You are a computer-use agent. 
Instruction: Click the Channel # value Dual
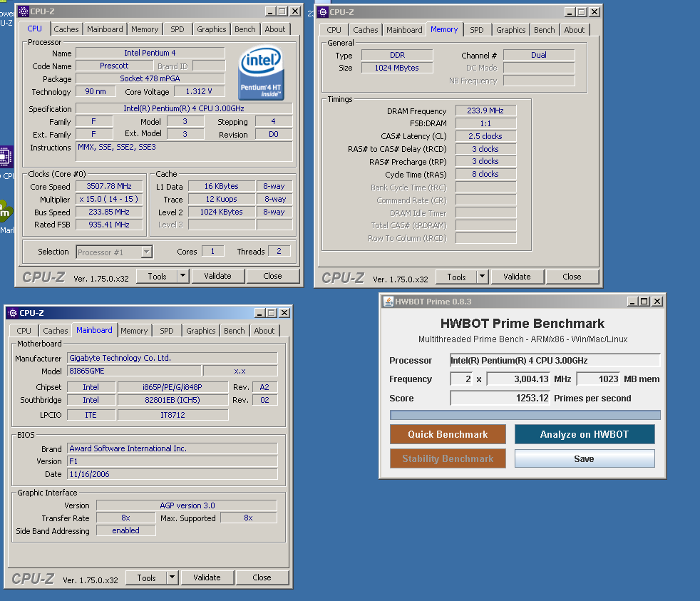539,55
